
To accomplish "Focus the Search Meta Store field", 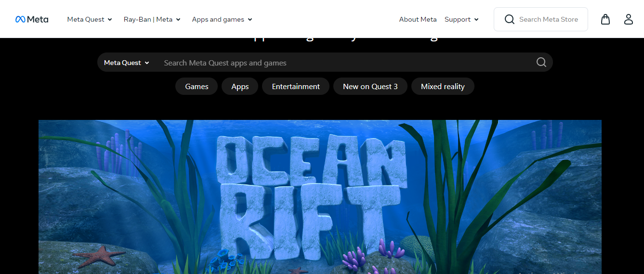I will tap(548, 19).
